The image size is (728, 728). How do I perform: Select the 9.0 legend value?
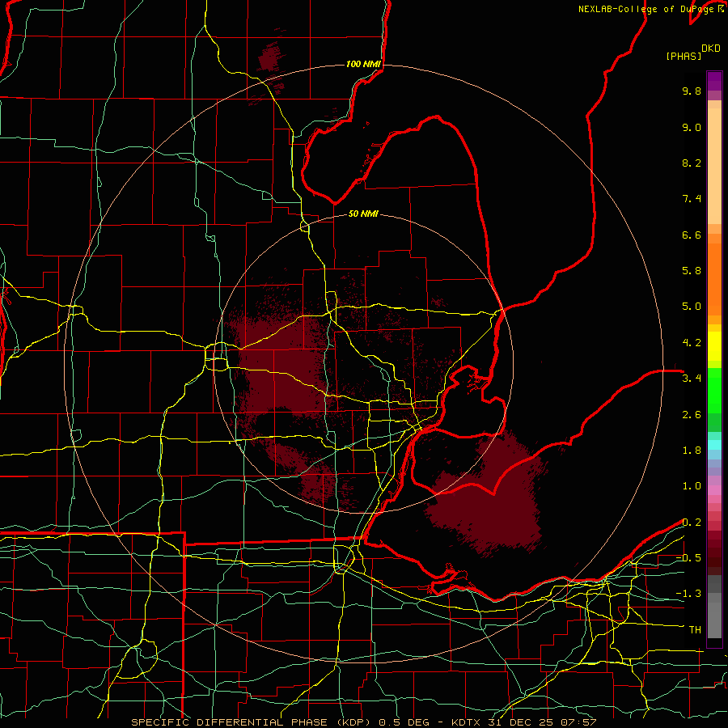[x=692, y=127]
